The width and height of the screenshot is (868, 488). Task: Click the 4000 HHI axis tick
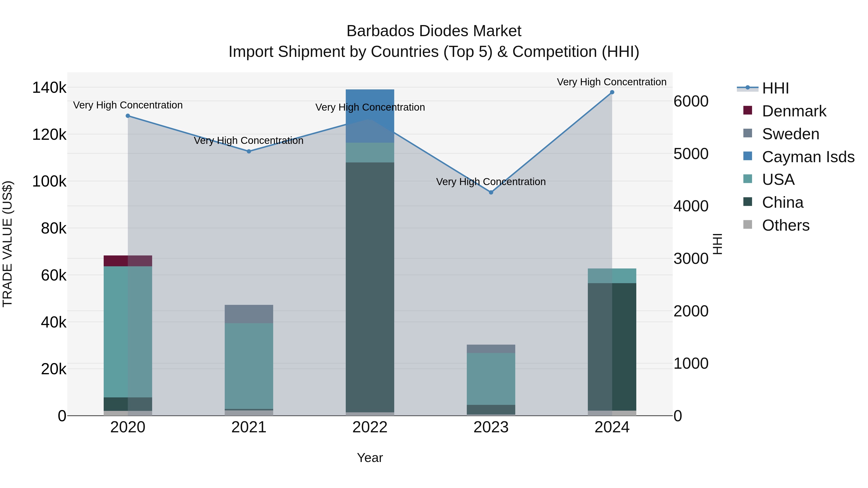(691, 206)
